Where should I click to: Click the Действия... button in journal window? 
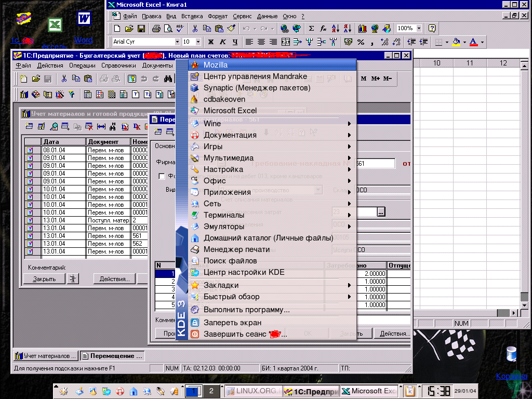[x=115, y=278]
